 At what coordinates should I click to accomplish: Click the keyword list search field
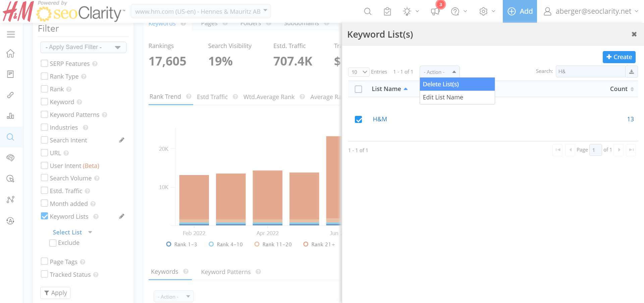590,72
